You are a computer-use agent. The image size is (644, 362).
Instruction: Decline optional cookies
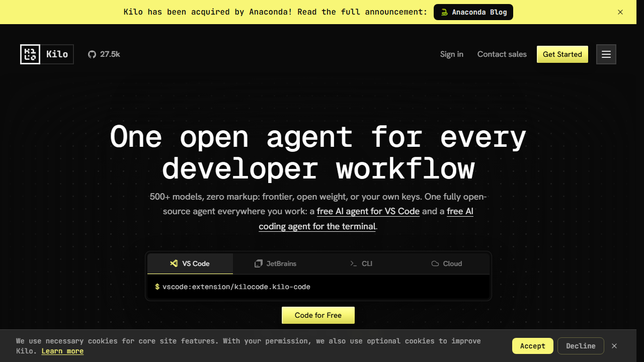tap(581, 346)
